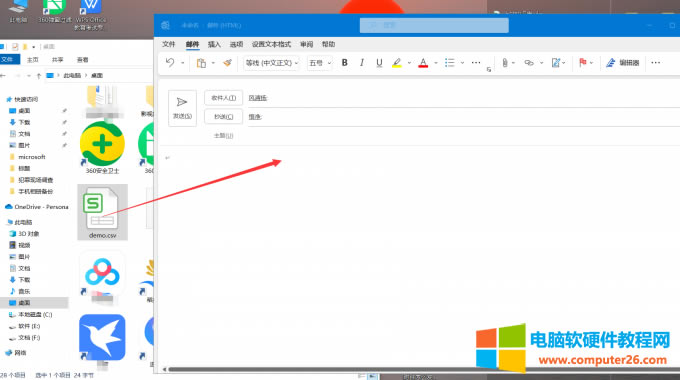Click the To recipients button
The image size is (680, 380).
(x=223, y=98)
